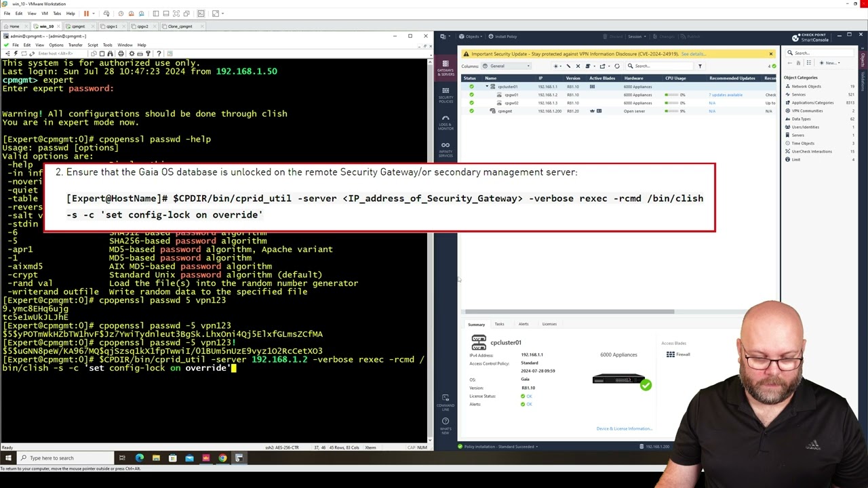Open the VMware power options dropdown arrow

pos(94,14)
